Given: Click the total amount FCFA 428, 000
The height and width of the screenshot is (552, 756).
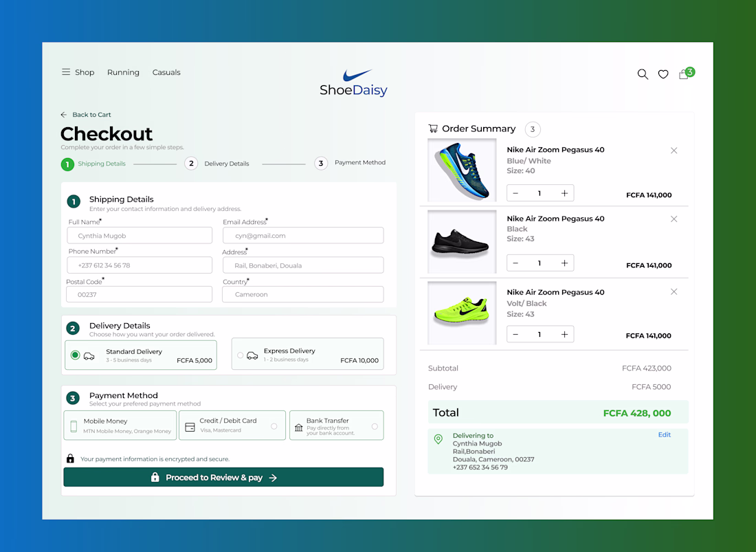Looking at the screenshot, I should click(637, 413).
